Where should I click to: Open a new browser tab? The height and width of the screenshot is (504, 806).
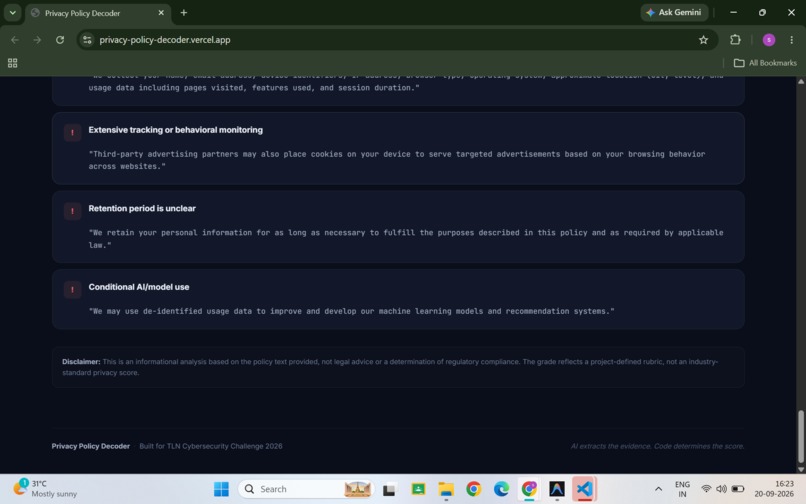(x=184, y=12)
